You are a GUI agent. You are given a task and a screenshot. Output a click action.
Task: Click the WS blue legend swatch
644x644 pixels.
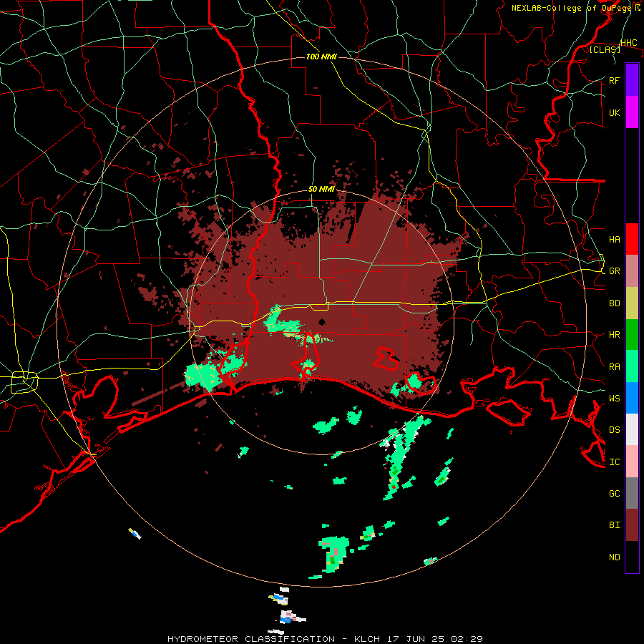(632, 398)
